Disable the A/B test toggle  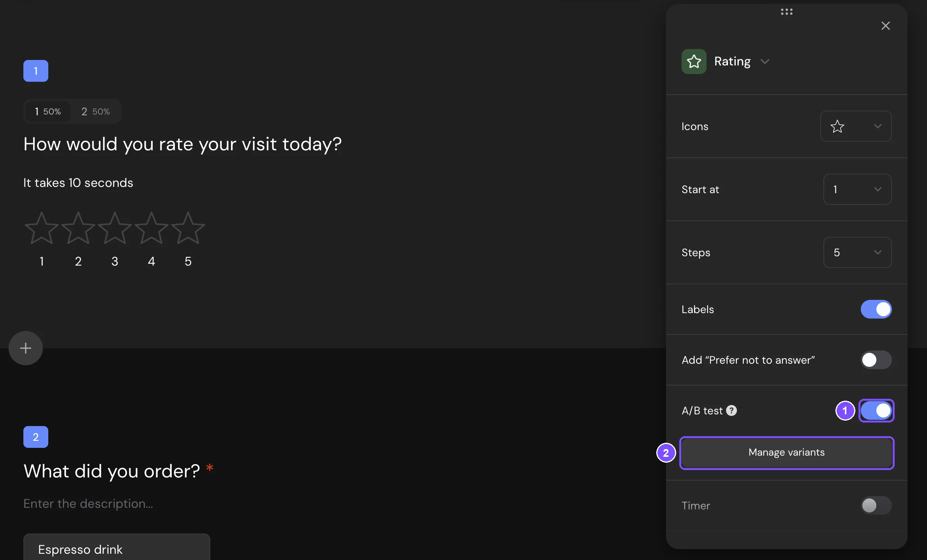pos(876,410)
